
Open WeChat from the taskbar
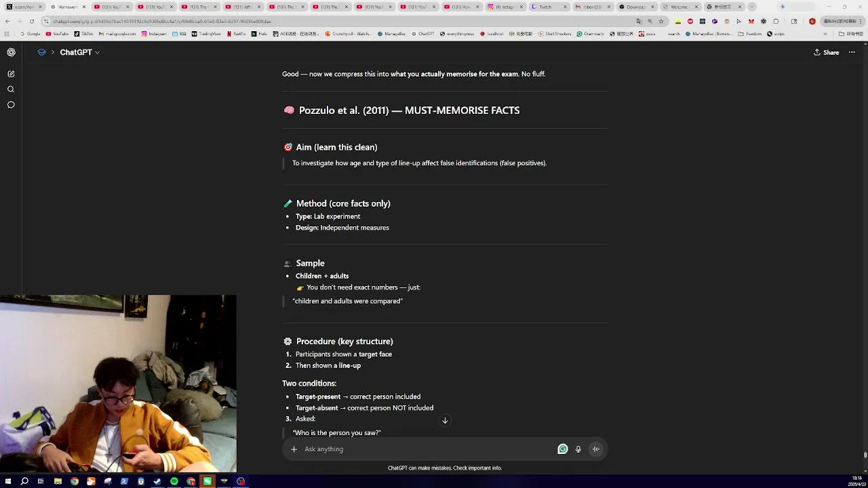tap(208, 481)
